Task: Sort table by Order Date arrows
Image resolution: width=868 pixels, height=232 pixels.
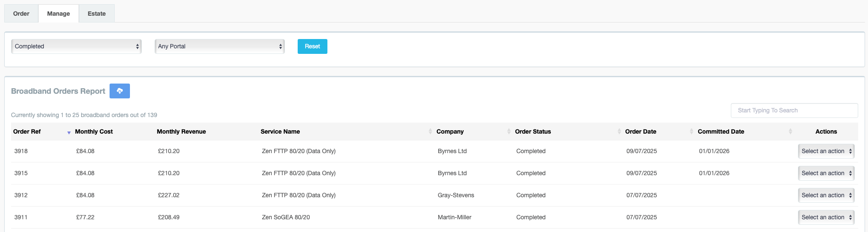Action: pyautogui.click(x=691, y=131)
